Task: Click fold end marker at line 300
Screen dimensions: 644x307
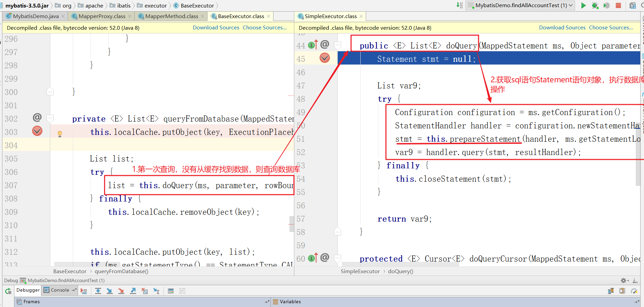Action: (x=50, y=91)
